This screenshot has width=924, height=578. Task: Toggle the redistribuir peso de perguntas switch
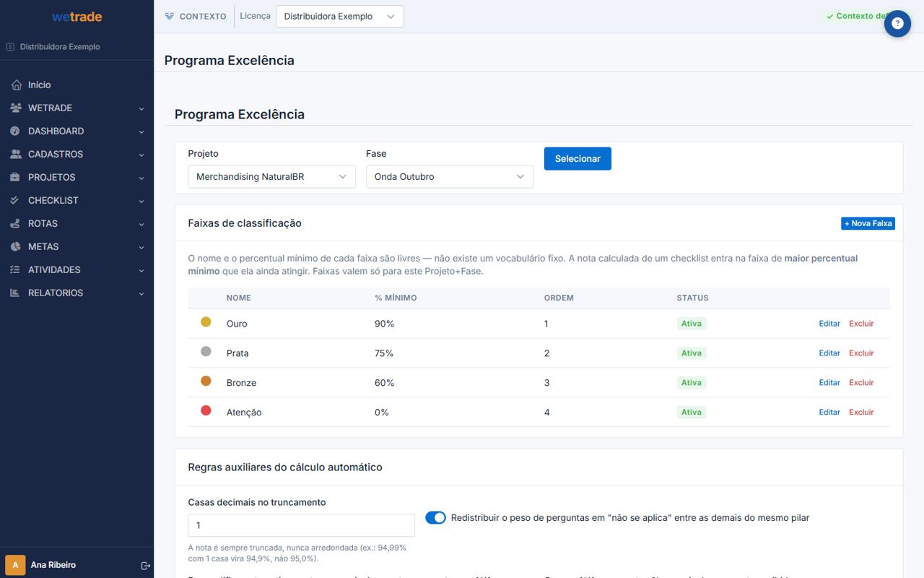[435, 517]
